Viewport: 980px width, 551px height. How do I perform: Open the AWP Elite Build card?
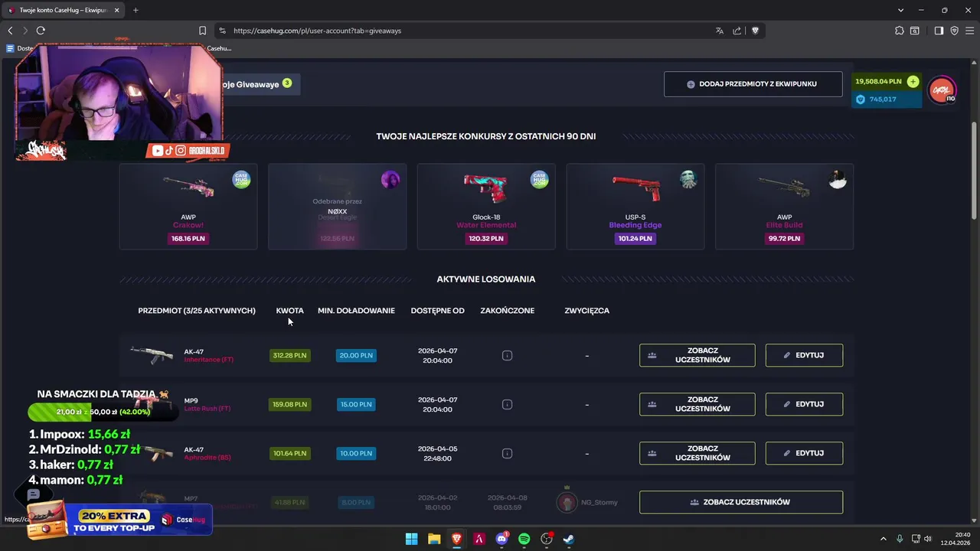click(x=784, y=207)
